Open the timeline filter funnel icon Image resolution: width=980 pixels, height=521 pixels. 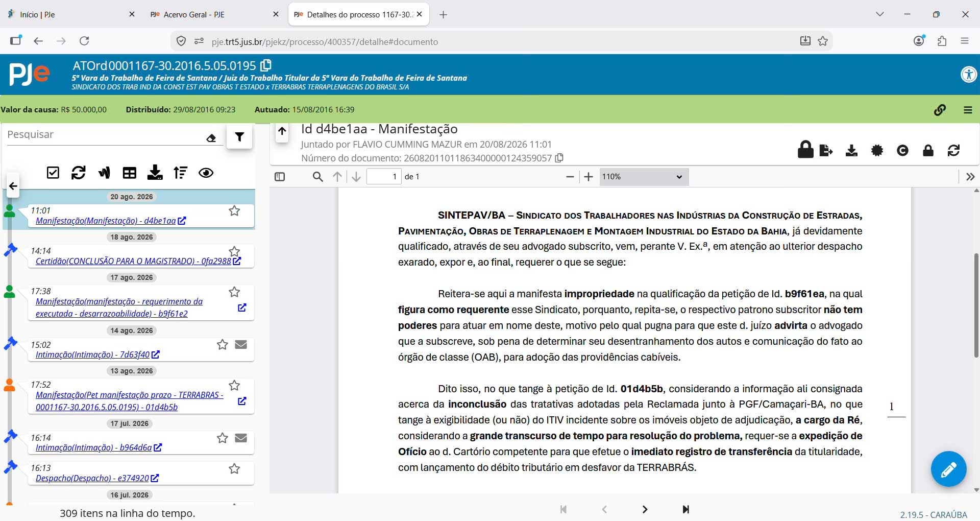click(x=239, y=136)
